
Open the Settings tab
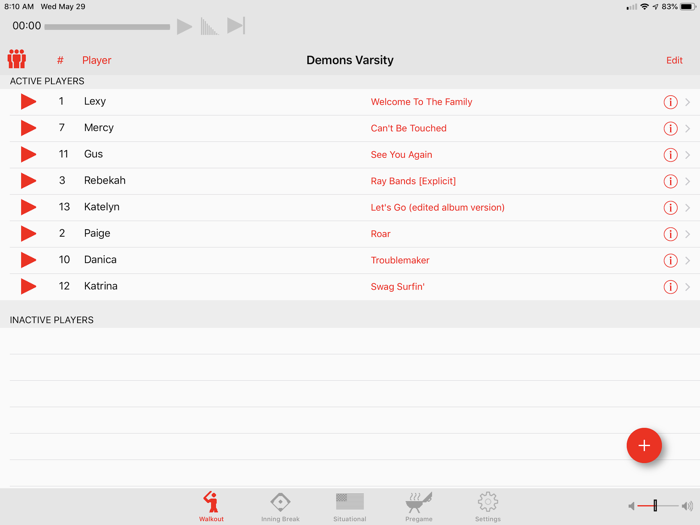point(488,507)
